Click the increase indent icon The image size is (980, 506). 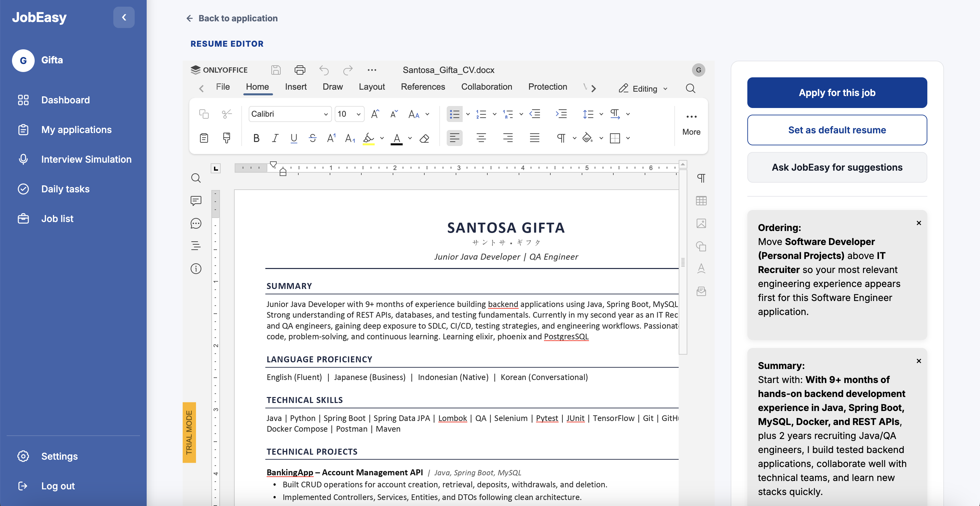click(x=561, y=114)
